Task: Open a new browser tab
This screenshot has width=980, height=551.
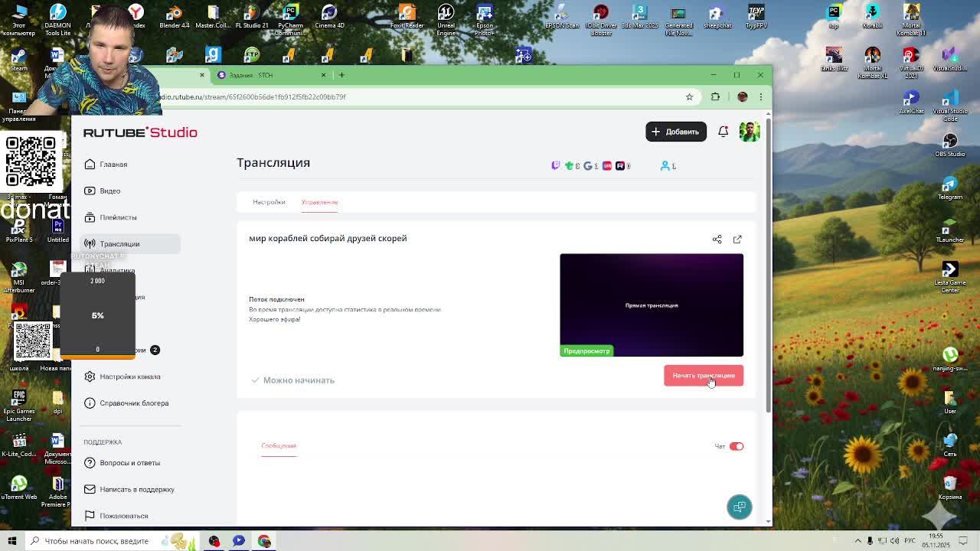Action: coord(341,75)
